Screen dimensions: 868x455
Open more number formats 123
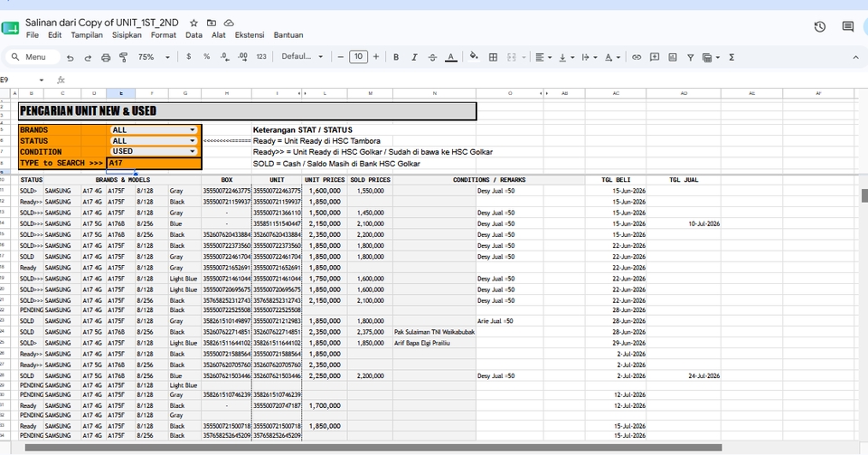click(261, 56)
